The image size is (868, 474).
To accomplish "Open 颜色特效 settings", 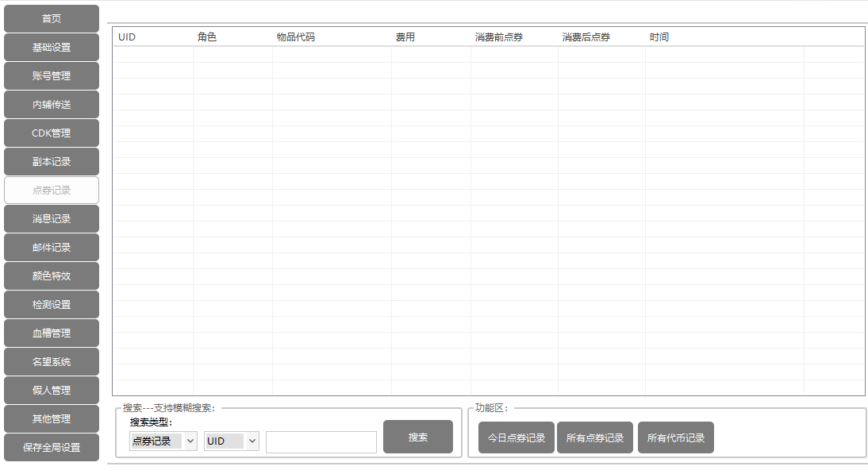I will tap(52, 276).
